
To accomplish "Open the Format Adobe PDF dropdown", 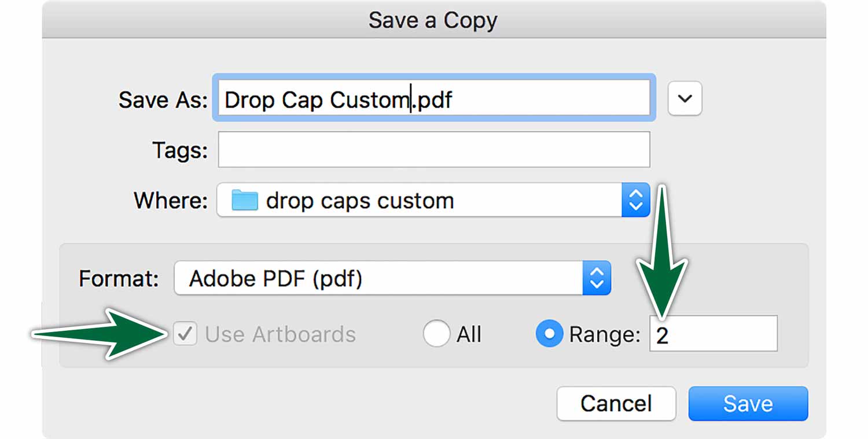I will point(392,278).
